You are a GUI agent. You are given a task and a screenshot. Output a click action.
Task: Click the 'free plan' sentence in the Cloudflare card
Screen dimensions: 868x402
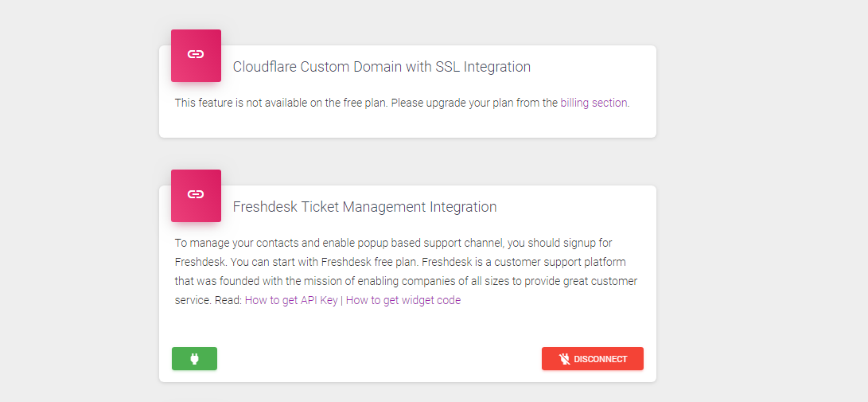click(x=282, y=103)
